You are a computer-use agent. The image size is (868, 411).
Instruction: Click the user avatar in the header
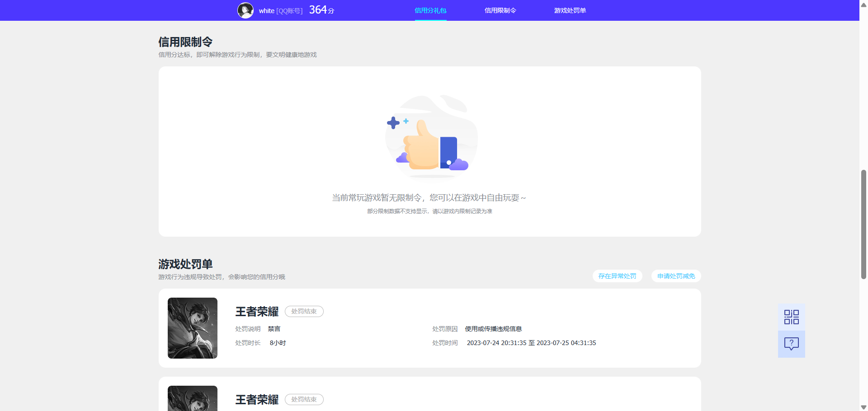[245, 10]
